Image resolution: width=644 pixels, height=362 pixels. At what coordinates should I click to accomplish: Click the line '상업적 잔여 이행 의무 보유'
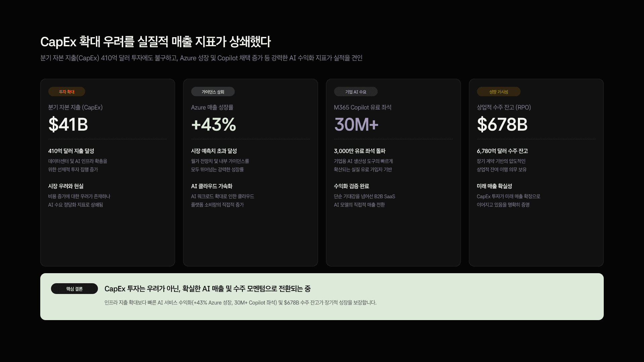(x=502, y=170)
